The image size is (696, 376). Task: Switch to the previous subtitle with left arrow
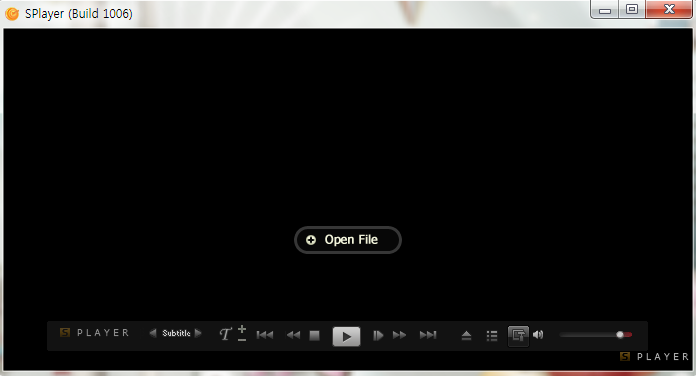point(153,333)
